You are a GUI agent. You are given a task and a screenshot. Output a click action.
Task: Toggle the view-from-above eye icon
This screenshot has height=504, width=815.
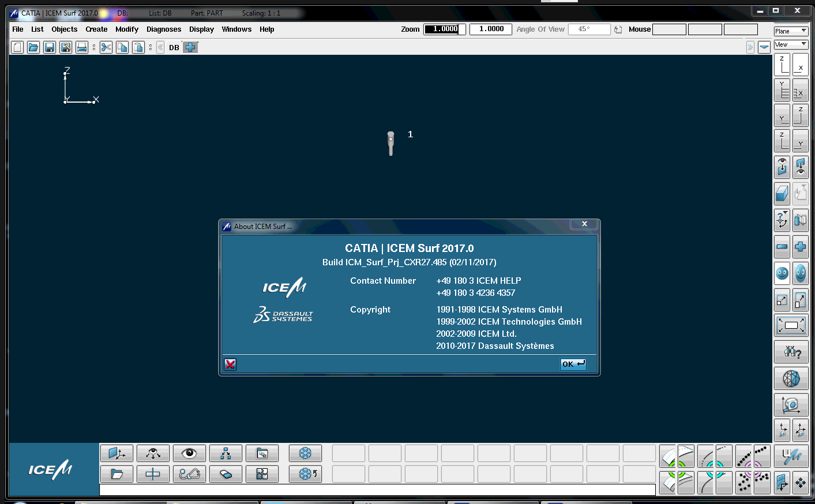(782, 167)
